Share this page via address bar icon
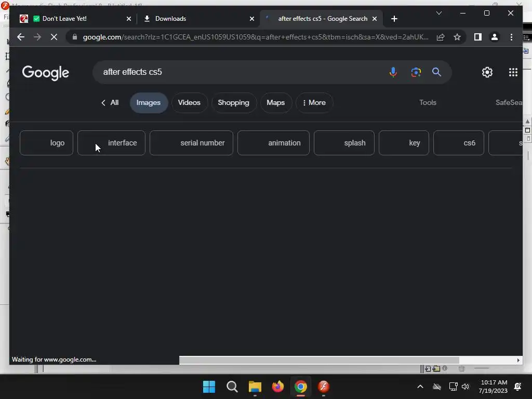The height and width of the screenshot is (399, 532). 441,37
